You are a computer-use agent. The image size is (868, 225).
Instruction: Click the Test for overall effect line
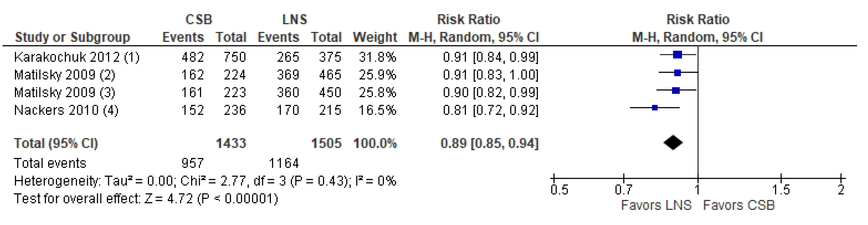[146, 199]
